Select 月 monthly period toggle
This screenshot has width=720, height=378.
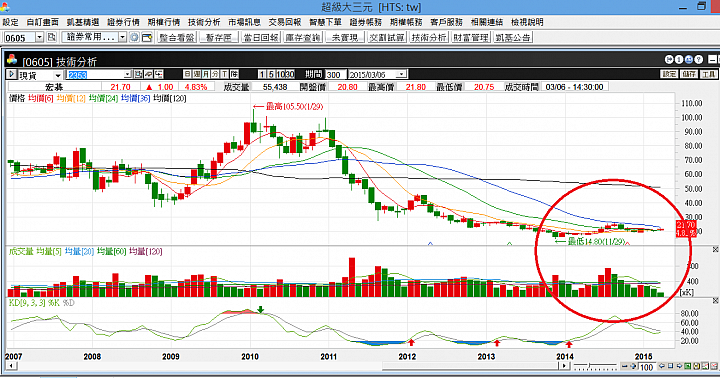(206, 74)
